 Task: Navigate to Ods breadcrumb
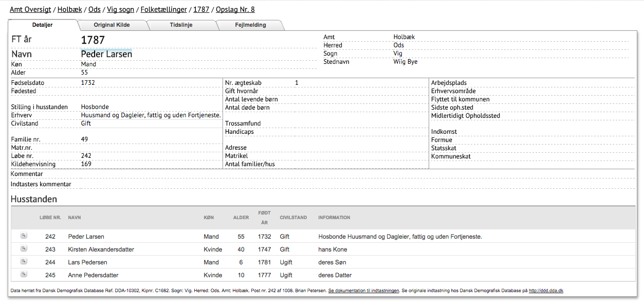[95, 9]
